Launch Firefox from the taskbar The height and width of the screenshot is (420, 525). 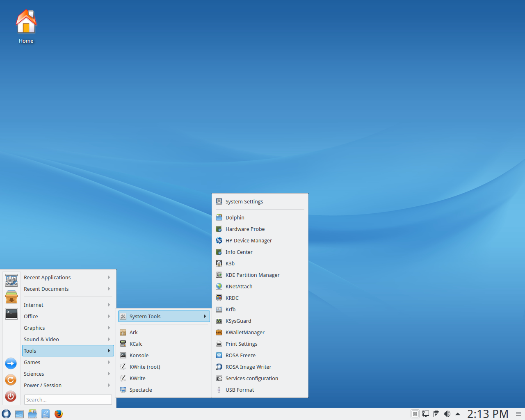pos(59,414)
